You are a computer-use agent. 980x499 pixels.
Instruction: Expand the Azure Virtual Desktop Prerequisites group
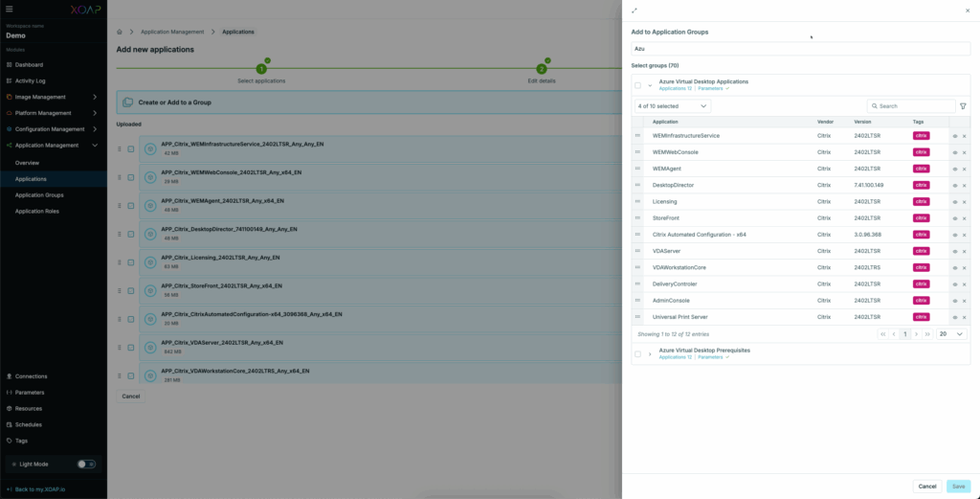tap(650, 353)
